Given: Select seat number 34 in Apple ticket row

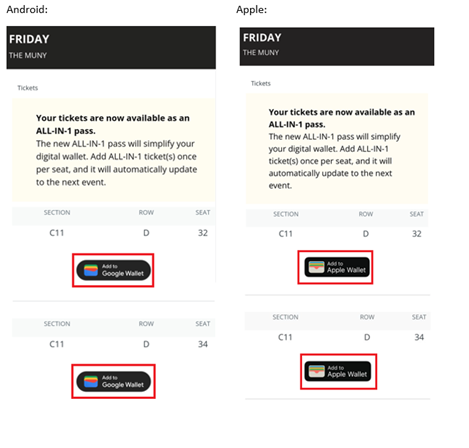Looking at the screenshot, I should (419, 337).
